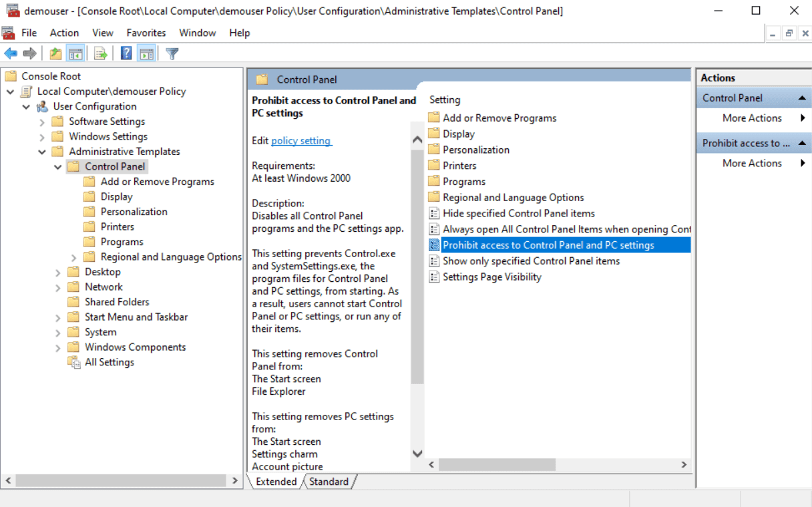This screenshot has width=812, height=507.
Task: Collapse the 'Prohibit access to...' actions section
Action: 802,143
